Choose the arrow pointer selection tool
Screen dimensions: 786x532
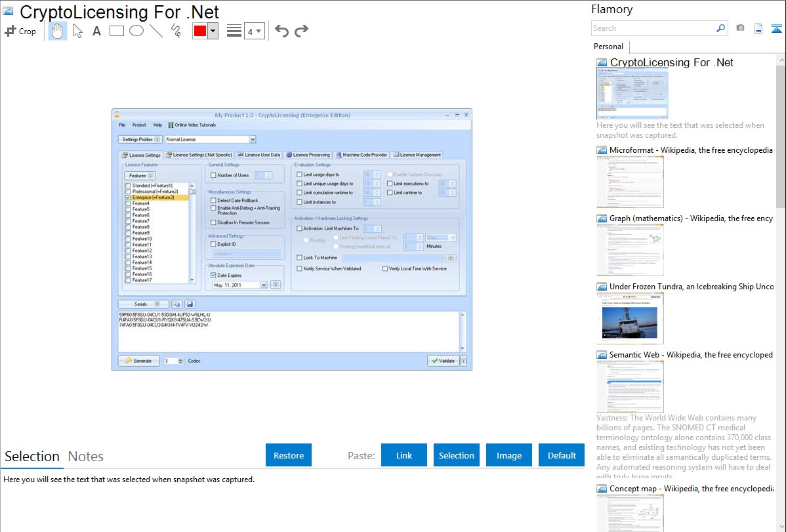point(77,31)
